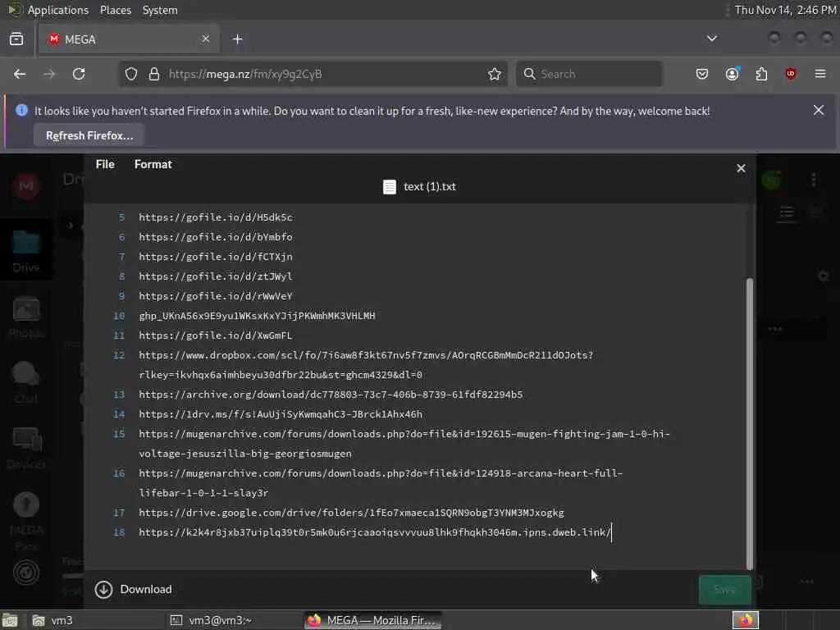The width and height of the screenshot is (840, 630).
Task: Click the clock Thu Nov 14, 2:46 PM
Action: [785, 10]
